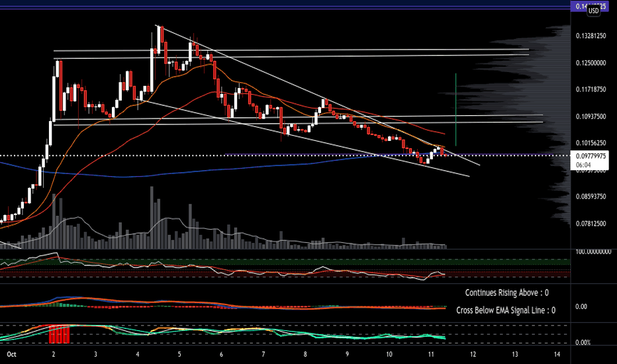
Task: Click date 12 on the time axis
Action: click(x=473, y=354)
